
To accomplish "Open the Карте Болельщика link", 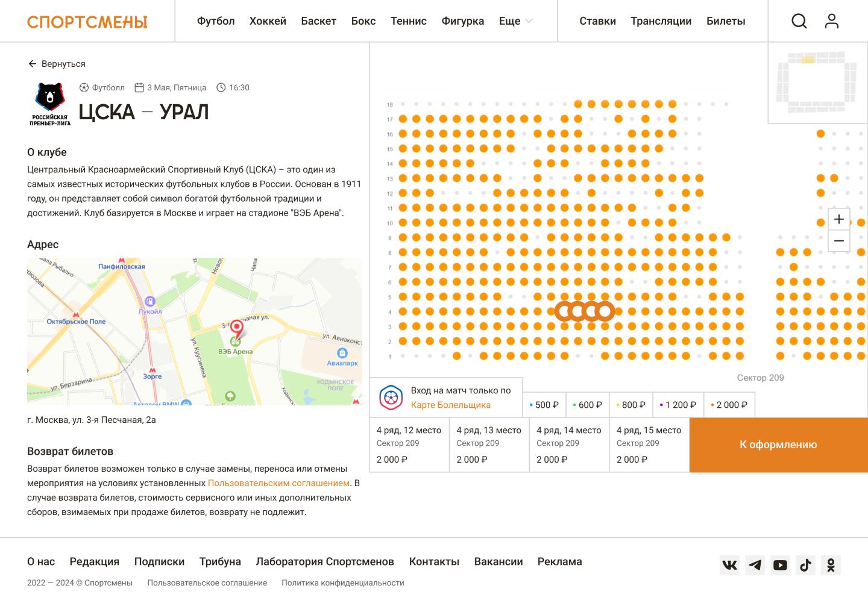I will [x=450, y=405].
